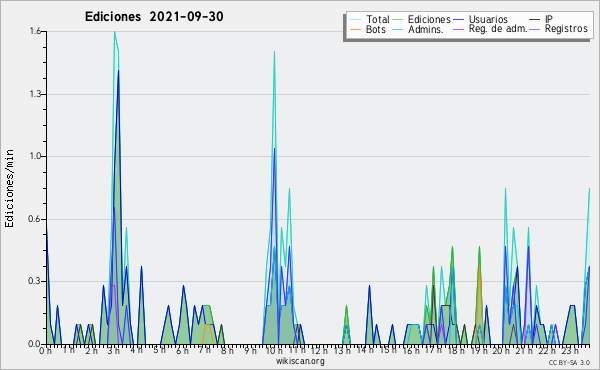Click the Reg. de adm. magenta legend swatch
This screenshot has width=600, height=370.
click(458, 29)
